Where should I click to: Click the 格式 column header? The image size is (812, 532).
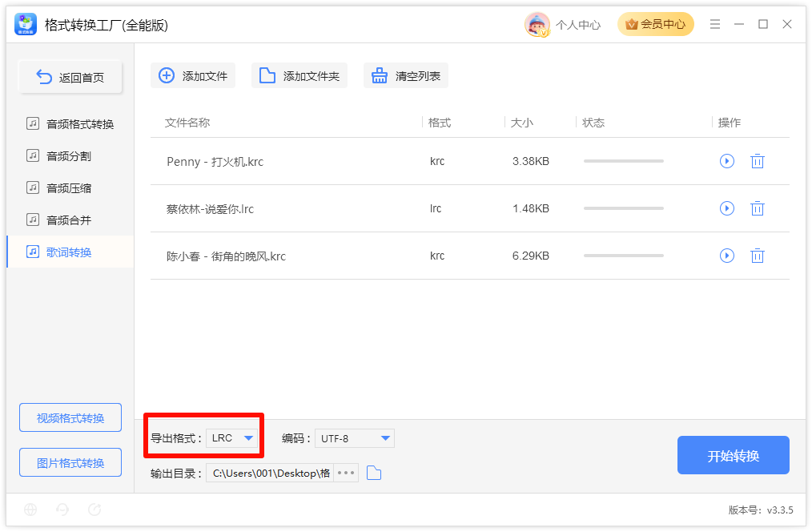pos(440,123)
